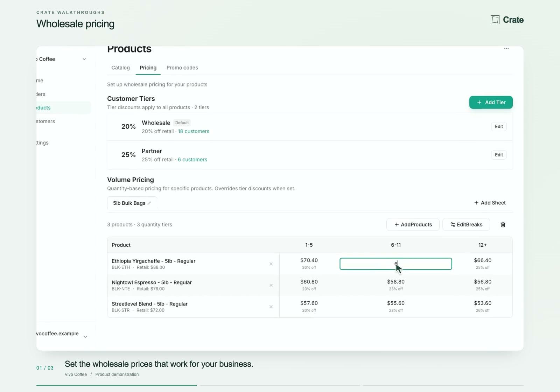
Task: Delete the sheet with the trash icon
Action: coord(503,224)
